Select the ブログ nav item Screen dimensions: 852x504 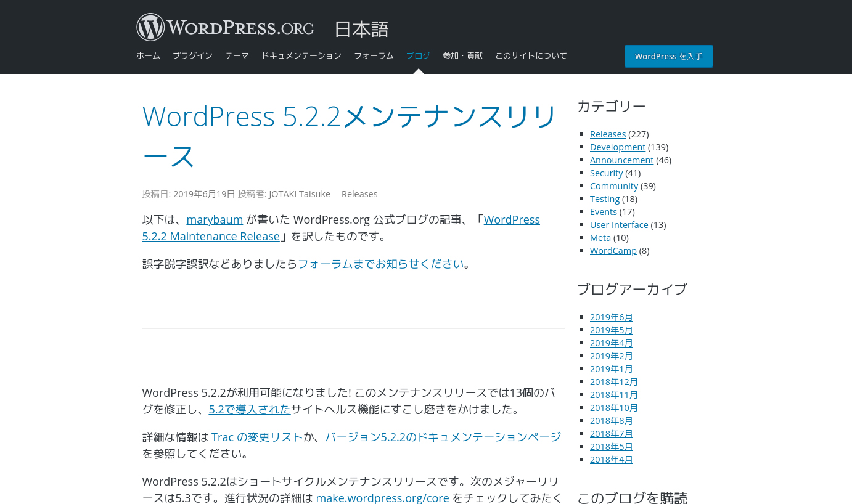(x=418, y=55)
